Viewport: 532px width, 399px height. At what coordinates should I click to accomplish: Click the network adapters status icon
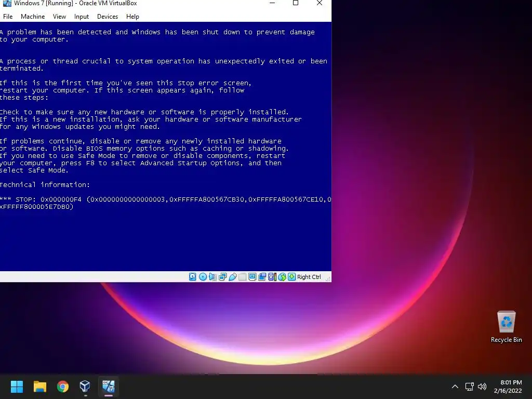[x=222, y=277]
